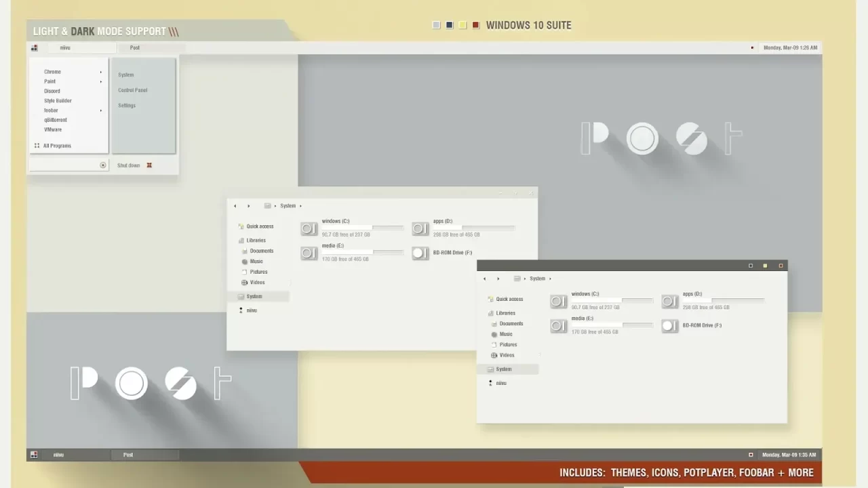Click apps (D:) usage bar in dark-titled window
868x488 pixels.
(x=724, y=301)
